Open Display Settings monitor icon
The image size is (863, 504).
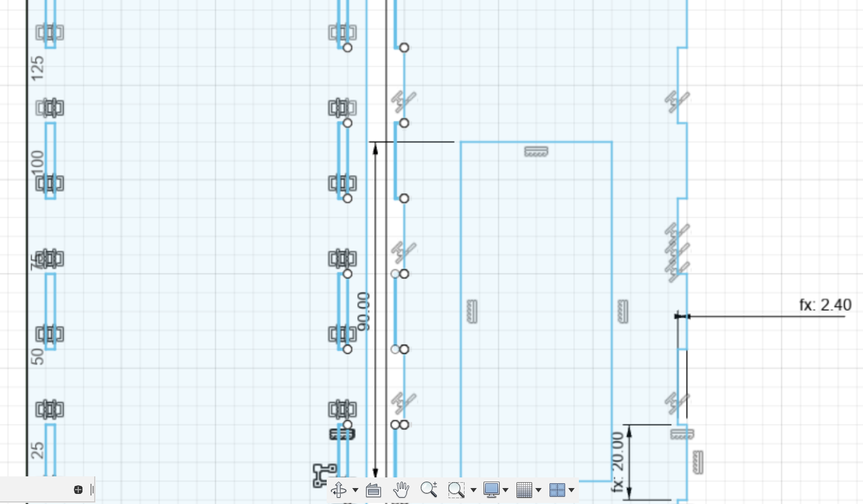491,490
